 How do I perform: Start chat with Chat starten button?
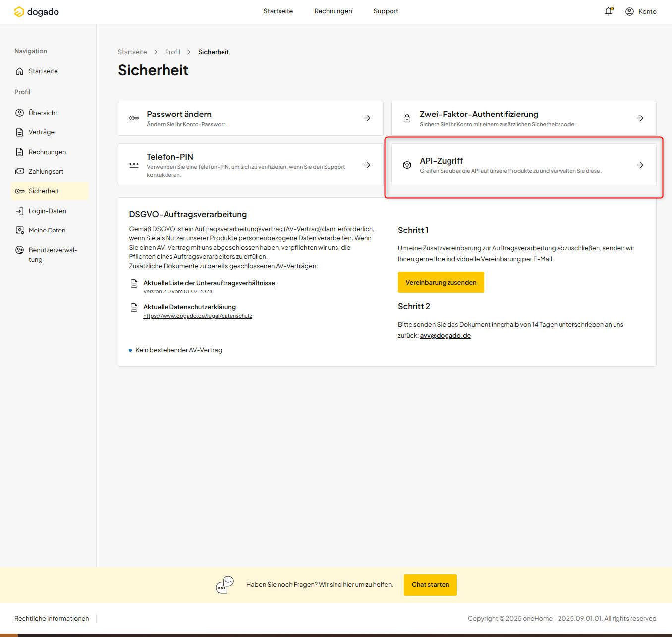(x=430, y=585)
